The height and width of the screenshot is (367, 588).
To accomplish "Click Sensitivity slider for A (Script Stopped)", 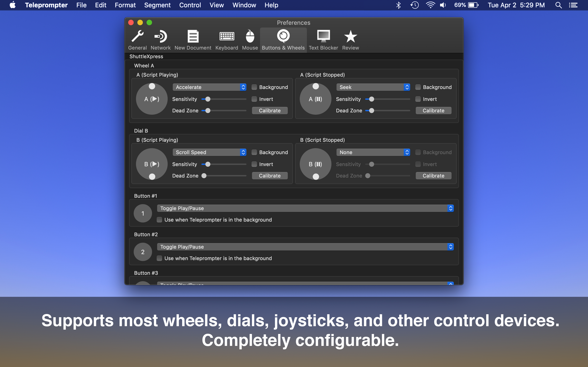I will tap(371, 99).
